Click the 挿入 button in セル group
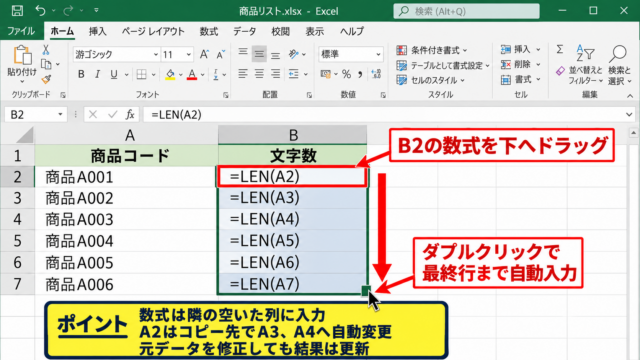The height and width of the screenshot is (360, 640). [x=520, y=49]
